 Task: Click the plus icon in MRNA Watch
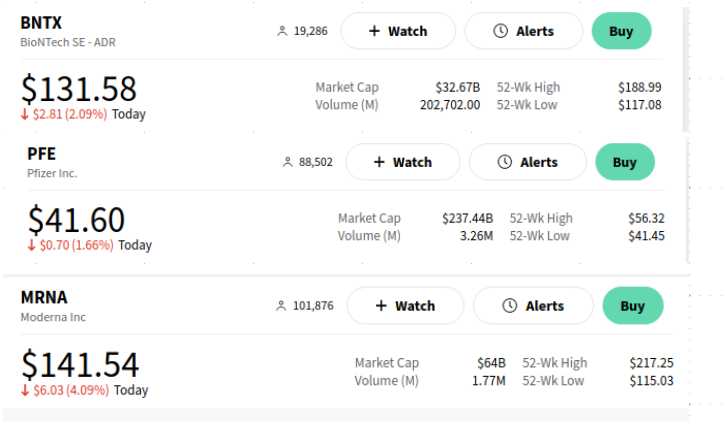tap(382, 306)
